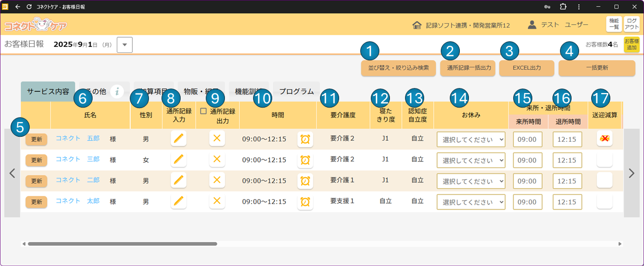Switch to the プログラム tab
This screenshot has height=266, width=644.
point(296,92)
